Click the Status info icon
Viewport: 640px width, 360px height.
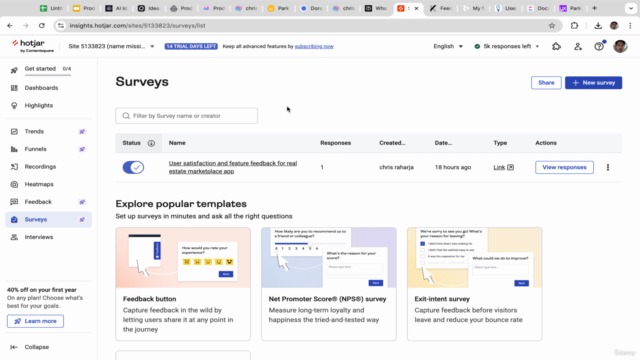(151, 143)
